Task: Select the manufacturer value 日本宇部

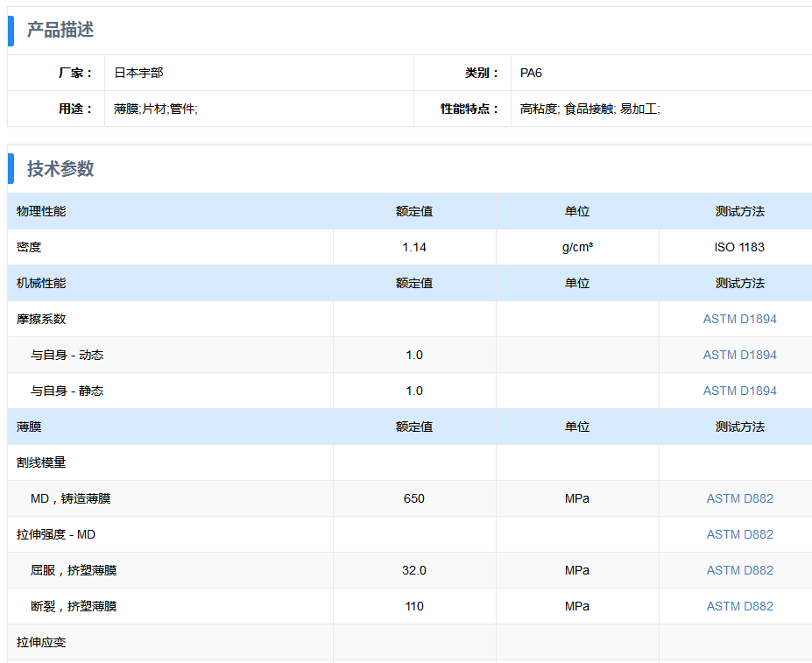Action: point(138,74)
